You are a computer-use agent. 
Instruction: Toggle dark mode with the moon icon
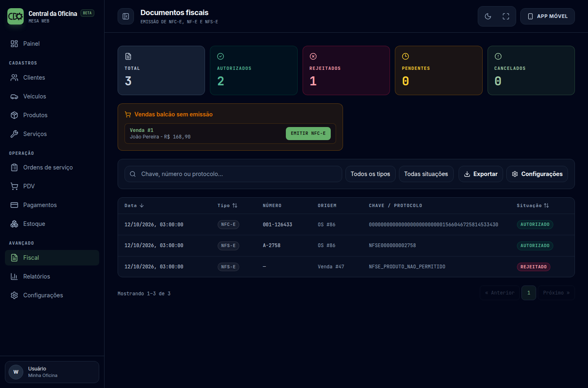point(488,16)
